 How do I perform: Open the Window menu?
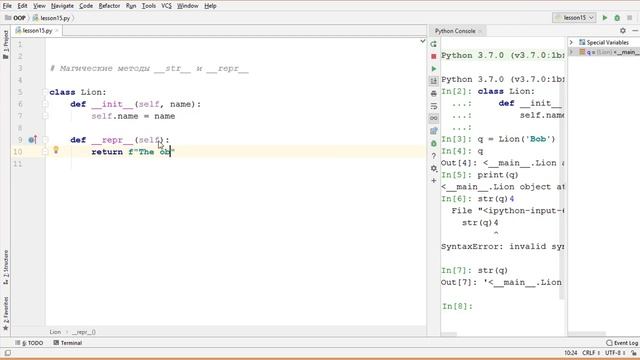coord(187,6)
